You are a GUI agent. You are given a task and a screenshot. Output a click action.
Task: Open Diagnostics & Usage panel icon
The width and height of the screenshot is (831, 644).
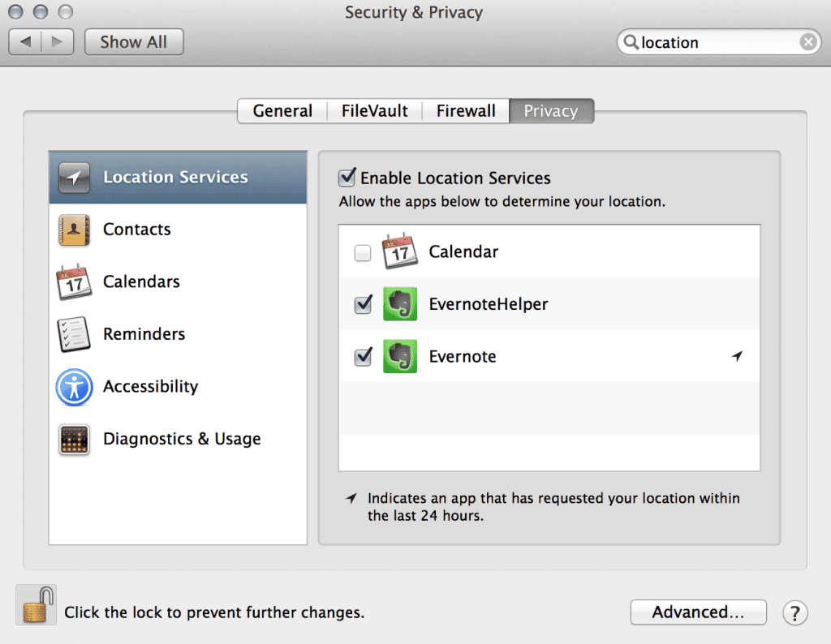click(x=74, y=440)
